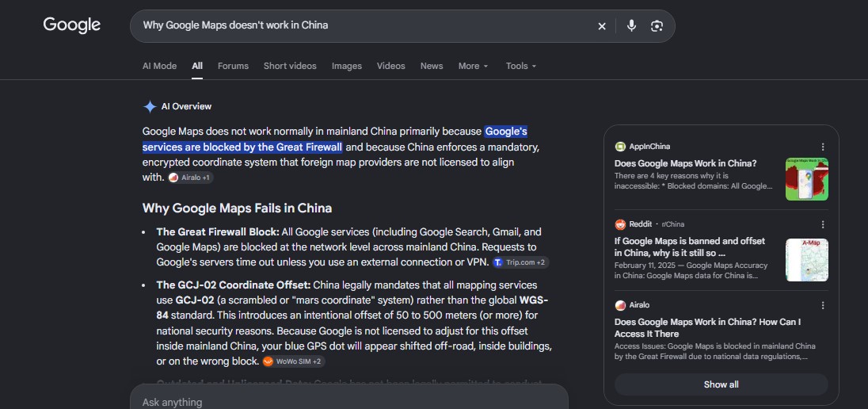Image resolution: width=868 pixels, height=409 pixels.
Task: Expand the Tools dropdown
Action: point(521,66)
